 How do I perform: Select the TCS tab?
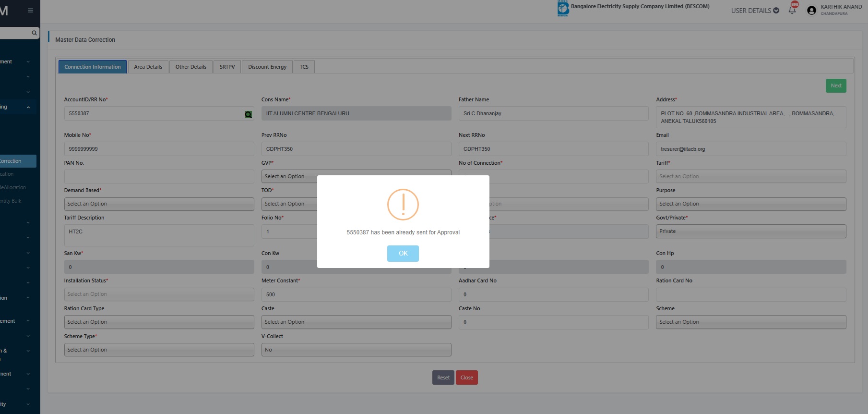point(304,67)
